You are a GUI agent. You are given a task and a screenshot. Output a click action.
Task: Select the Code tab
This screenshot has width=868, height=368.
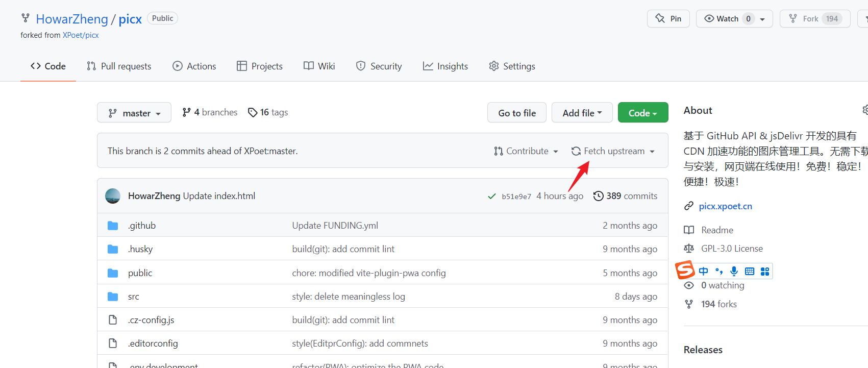click(48, 66)
